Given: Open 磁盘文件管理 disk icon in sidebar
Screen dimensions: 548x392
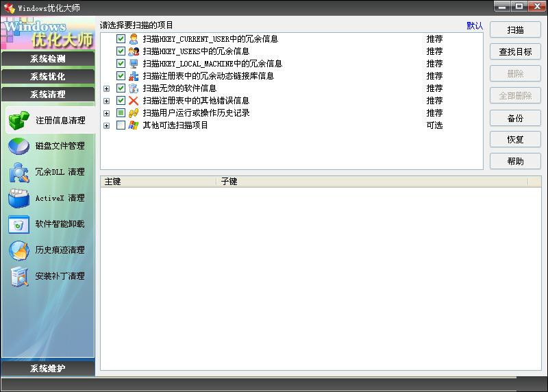Looking at the screenshot, I should [18, 146].
